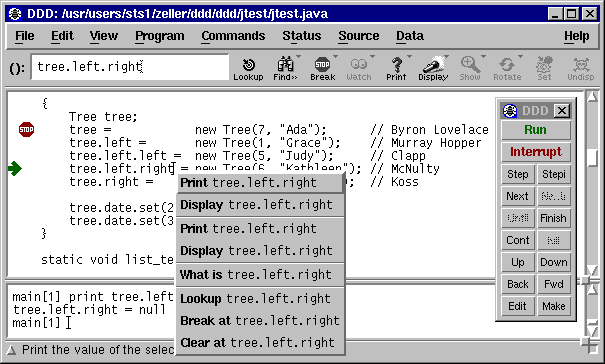
Task: Click the Fwd button
Action: tap(554, 284)
